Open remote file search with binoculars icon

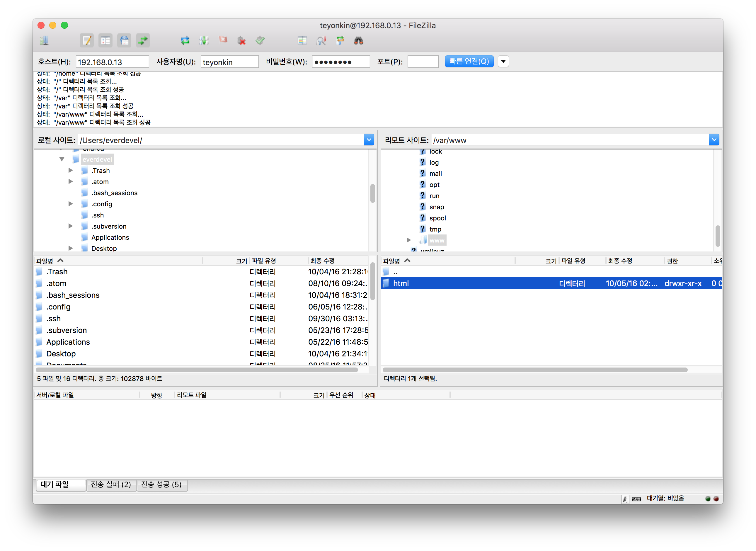(x=358, y=41)
